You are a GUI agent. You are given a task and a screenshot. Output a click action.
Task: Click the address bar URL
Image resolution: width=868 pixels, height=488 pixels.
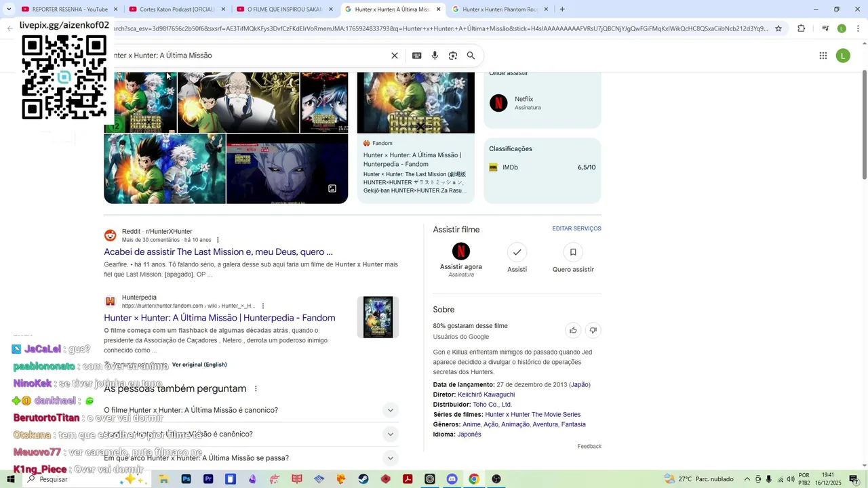(x=441, y=28)
